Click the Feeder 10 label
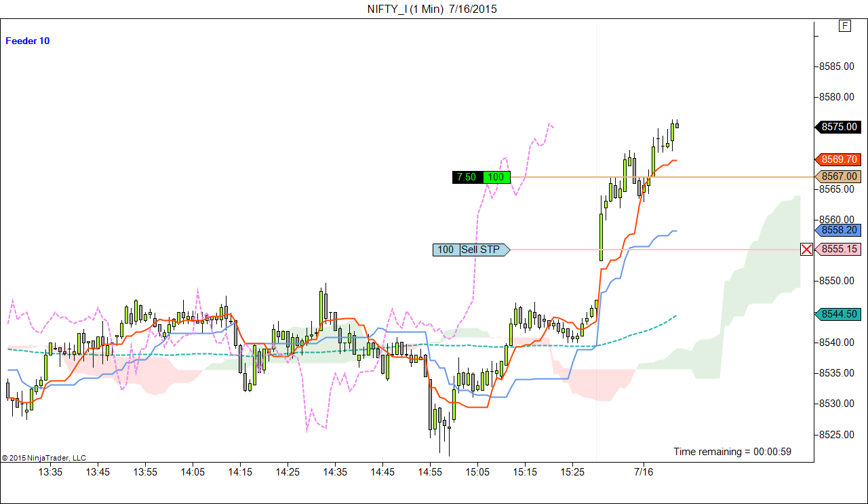This screenshot has height=504, width=868. click(27, 41)
